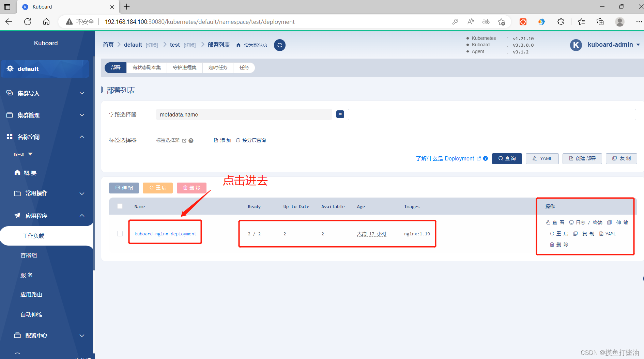
Task: Open the kuboard-admin user dropdown
Action: [614, 45]
